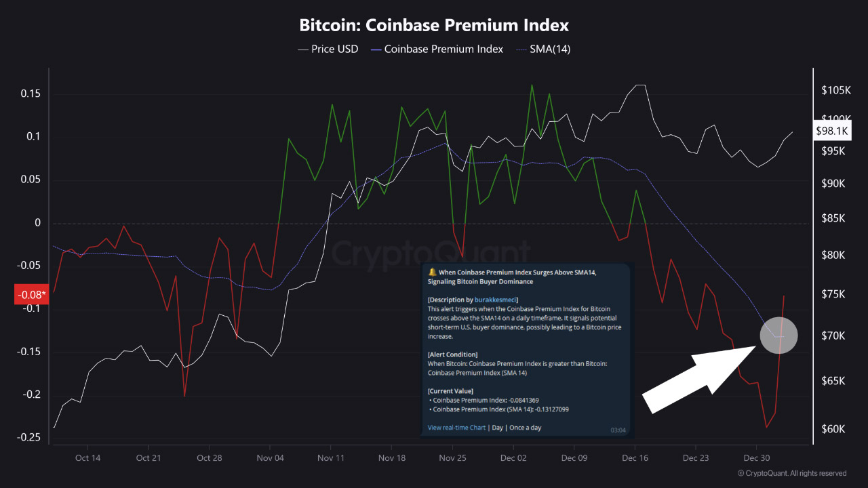Click the Nov 04 date axis marker

coord(270,458)
